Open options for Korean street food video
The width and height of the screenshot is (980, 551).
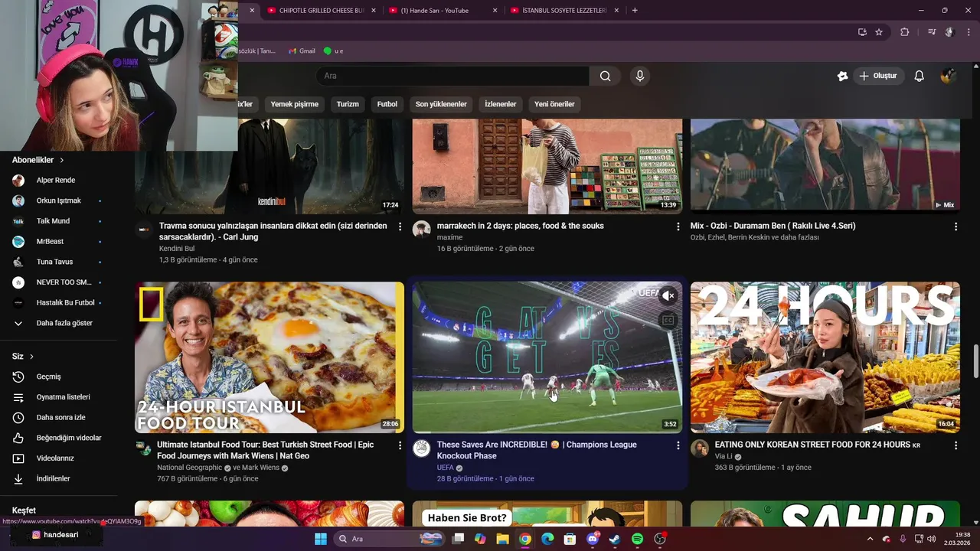955,445
